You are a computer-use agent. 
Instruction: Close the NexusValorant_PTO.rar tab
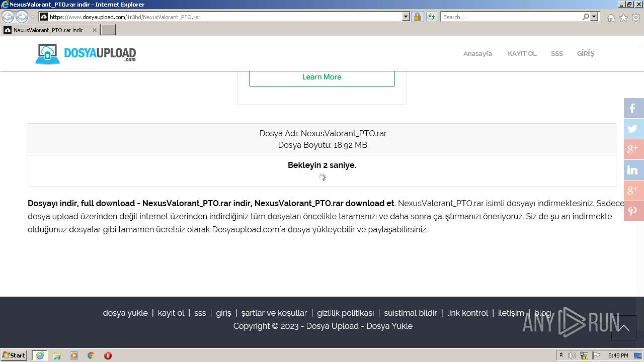tap(94, 30)
